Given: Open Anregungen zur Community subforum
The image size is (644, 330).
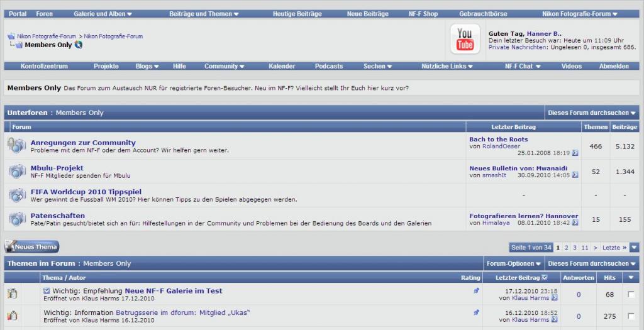Looking at the screenshot, I should [x=83, y=143].
